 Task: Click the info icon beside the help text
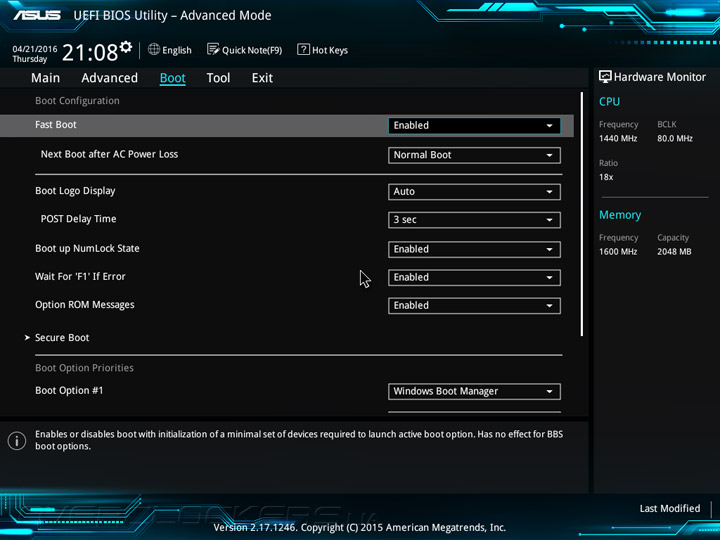click(x=17, y=441)
